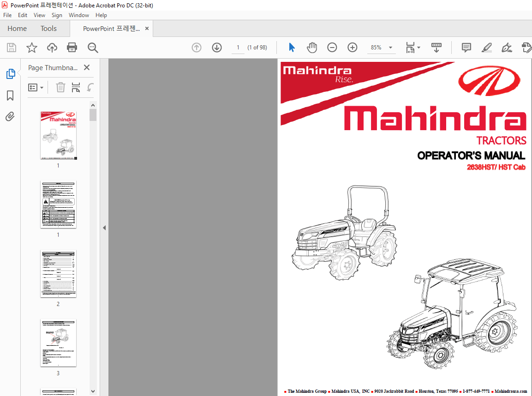
Task: Toggle the Page Thumbnails panel icon
Action: [10, 73]
